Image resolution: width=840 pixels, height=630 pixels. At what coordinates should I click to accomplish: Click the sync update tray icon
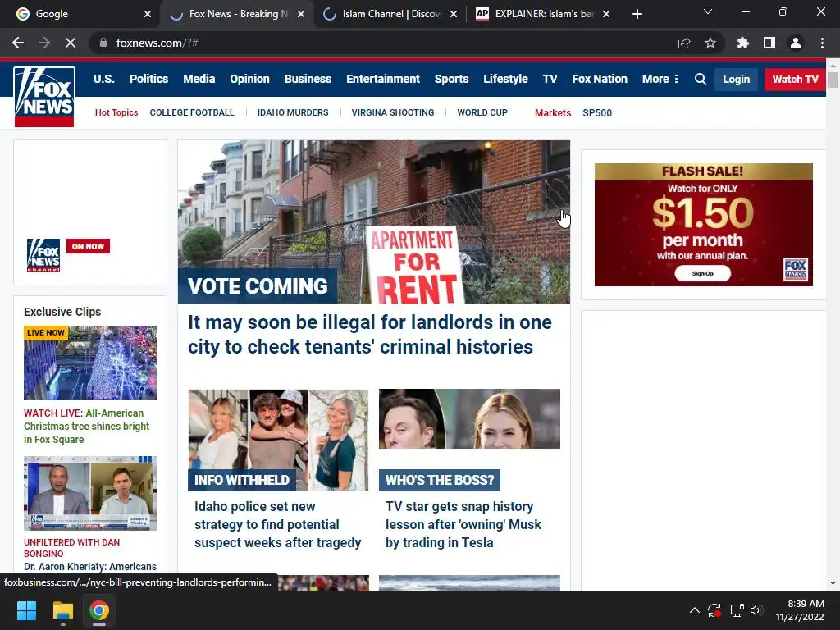[714, 610]
